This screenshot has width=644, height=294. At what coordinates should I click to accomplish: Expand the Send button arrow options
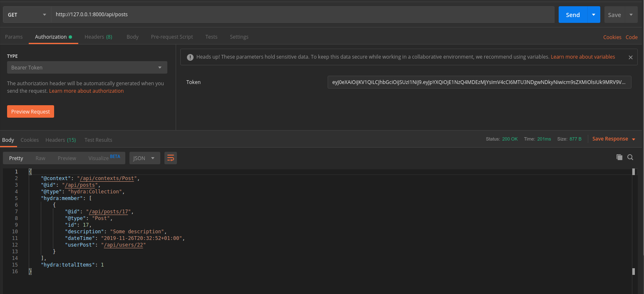(x=594, y=15)
